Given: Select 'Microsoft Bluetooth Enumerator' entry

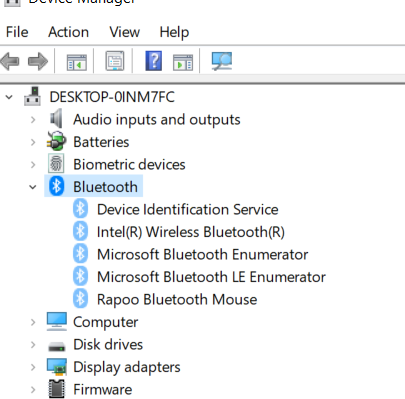Looking at the screenshot, I should click(202, 255).
